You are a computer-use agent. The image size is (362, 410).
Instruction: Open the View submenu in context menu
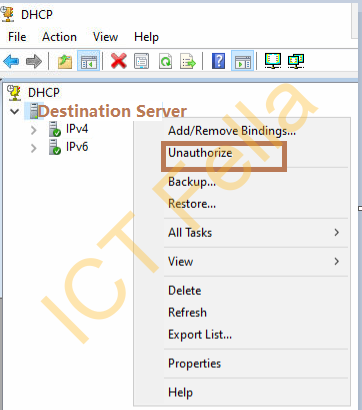click(x=242, y=262)
